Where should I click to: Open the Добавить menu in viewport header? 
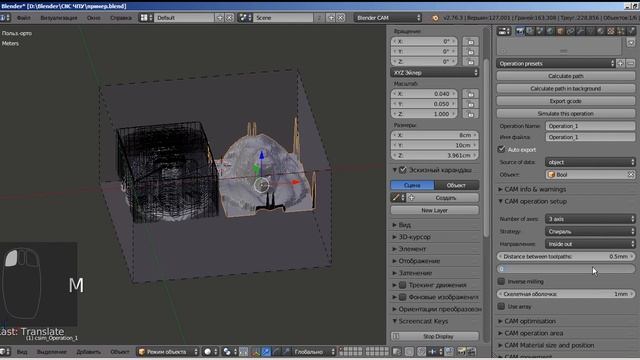(88, 352)
